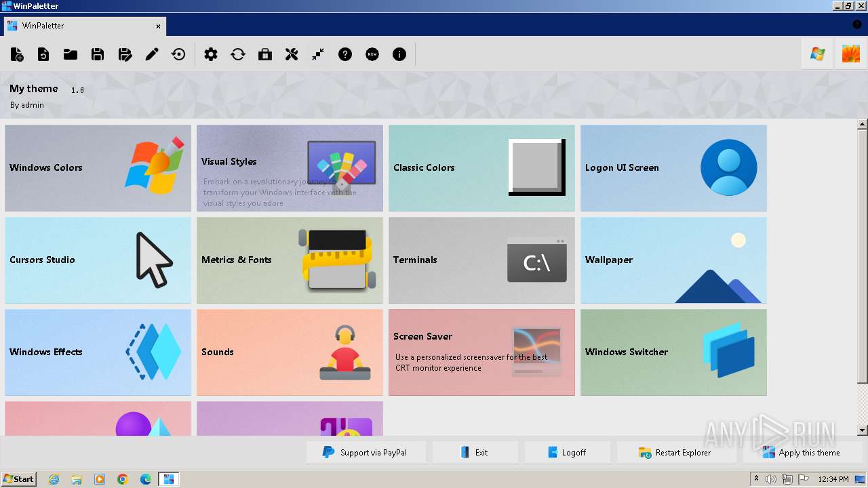Open the Cursors Studio tile
This screenshot has height=488, width=868.
(x=98, y=260)
